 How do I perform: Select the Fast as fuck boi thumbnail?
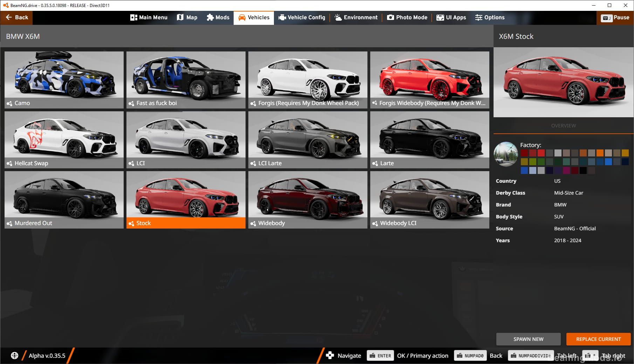tap(186, 80)
